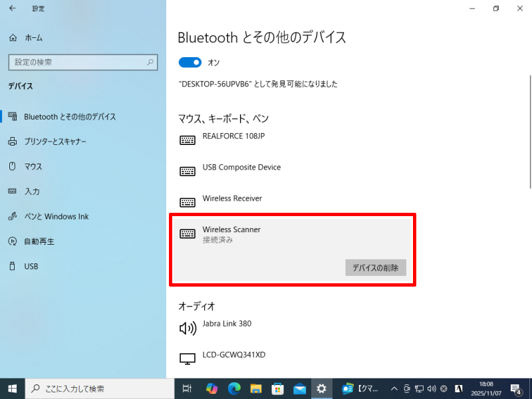Select the Jabra Link 380 audio device
This screenshot has height=399, width=532.
tap(227, 324)
